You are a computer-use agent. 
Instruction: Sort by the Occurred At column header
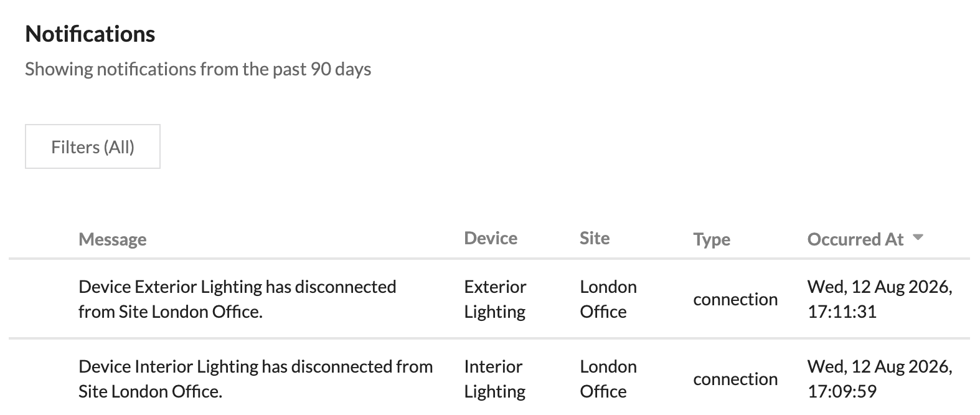pyautogui.click(x=855, y=239)
